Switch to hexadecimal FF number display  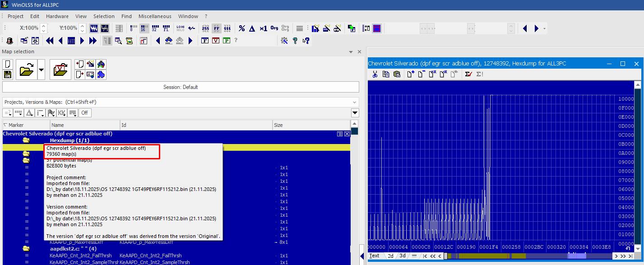point(217,28)
